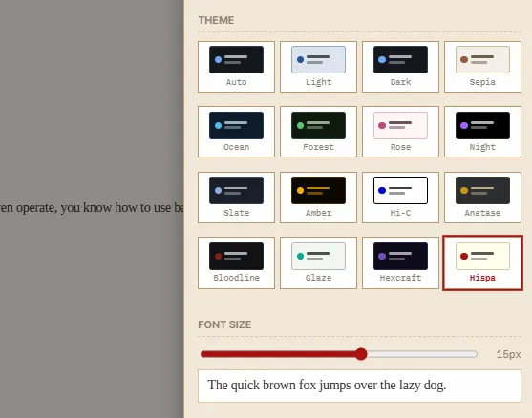Select the Hexcraft theme
532x418 pixels.
[400, 262]
